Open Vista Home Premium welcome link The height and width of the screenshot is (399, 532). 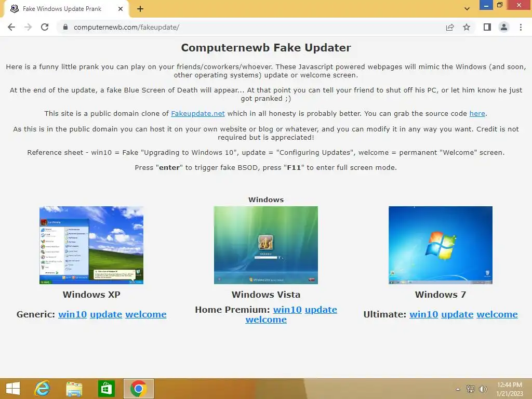(x=266, y=320)
